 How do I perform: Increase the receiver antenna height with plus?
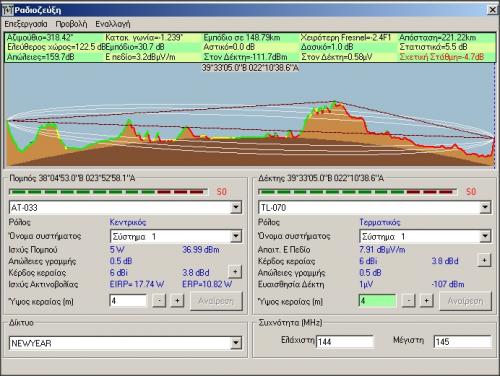[426, 301]
